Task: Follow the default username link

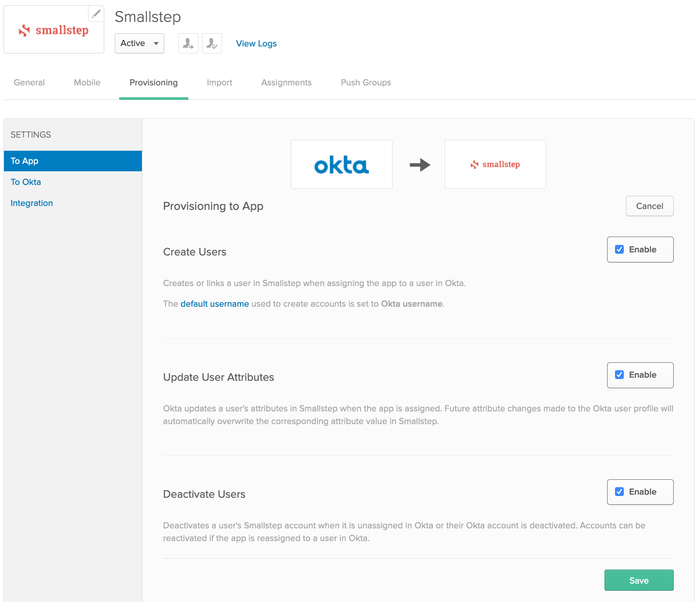Action: [x=215, y=304]
